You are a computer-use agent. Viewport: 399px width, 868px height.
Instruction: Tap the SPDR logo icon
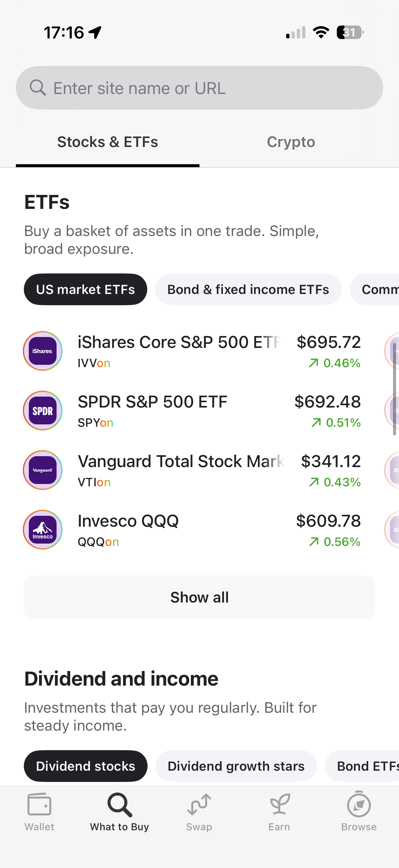[43, 410]
